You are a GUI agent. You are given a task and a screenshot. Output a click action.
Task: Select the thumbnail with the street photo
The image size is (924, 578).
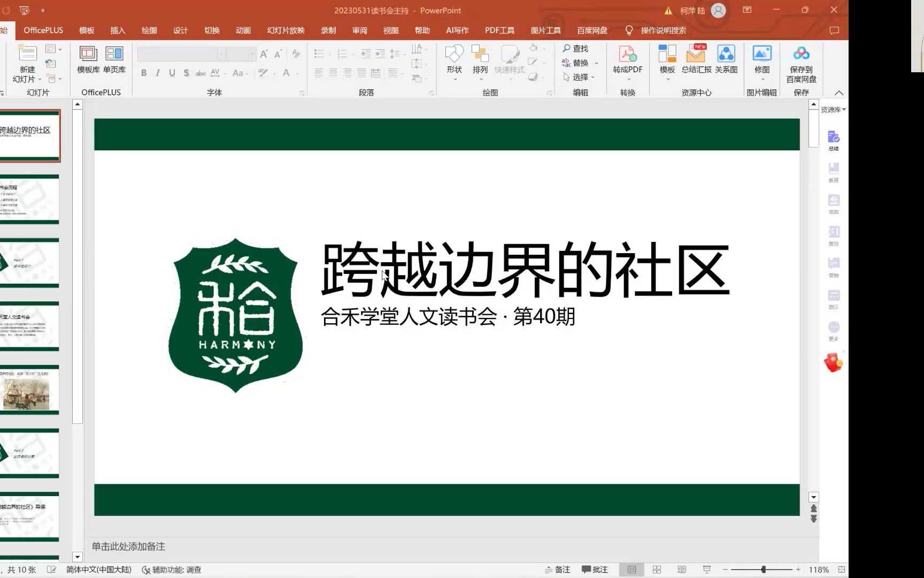click(x=29, y=390)
